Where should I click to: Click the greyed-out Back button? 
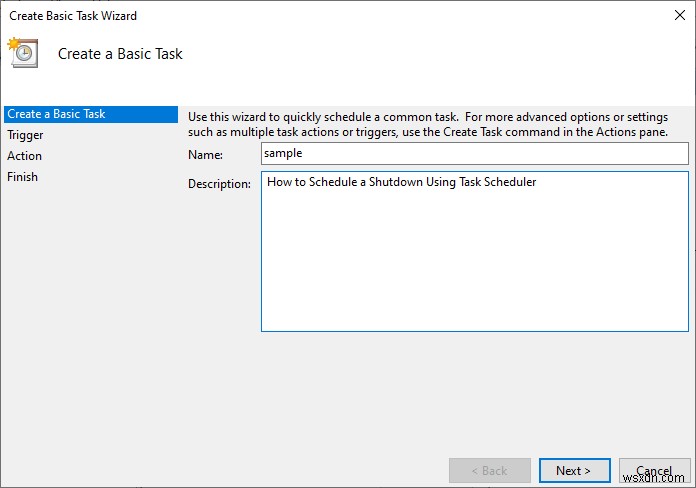[489, 470]
